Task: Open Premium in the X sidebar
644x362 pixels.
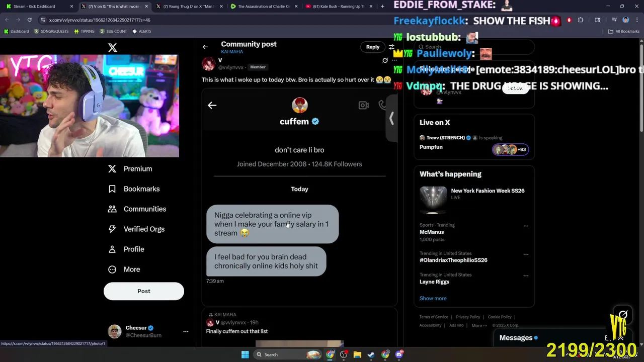Action: 130,169
